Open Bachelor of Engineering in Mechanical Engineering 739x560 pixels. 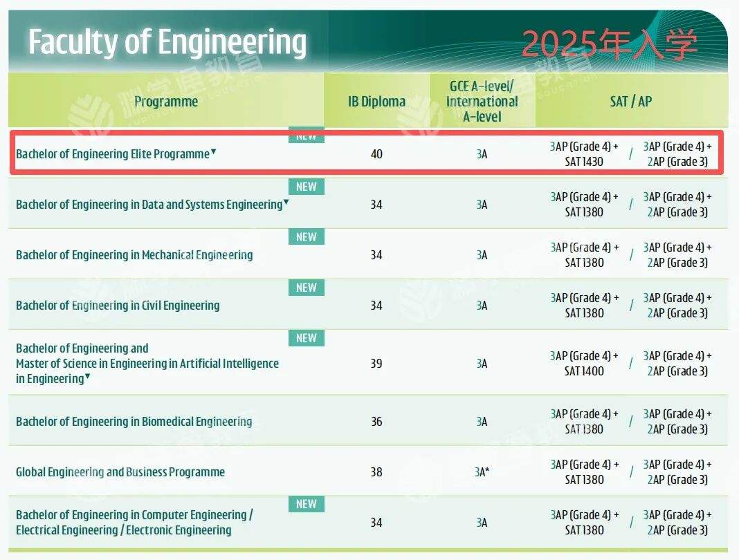[134, 255]
